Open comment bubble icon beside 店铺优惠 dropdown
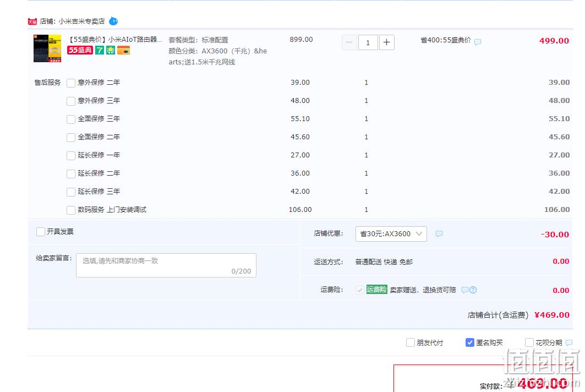Viewport: 585px width, 392px height. click(439, 233)
